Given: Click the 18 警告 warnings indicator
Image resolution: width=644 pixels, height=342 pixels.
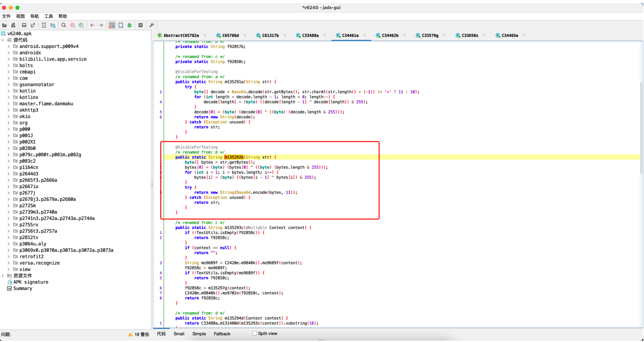Looking at the screenshot, I should click(139, 334).
